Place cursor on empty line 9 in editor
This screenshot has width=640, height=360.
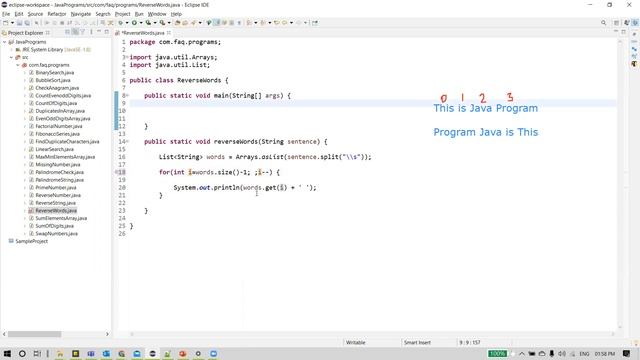[372, 103]
